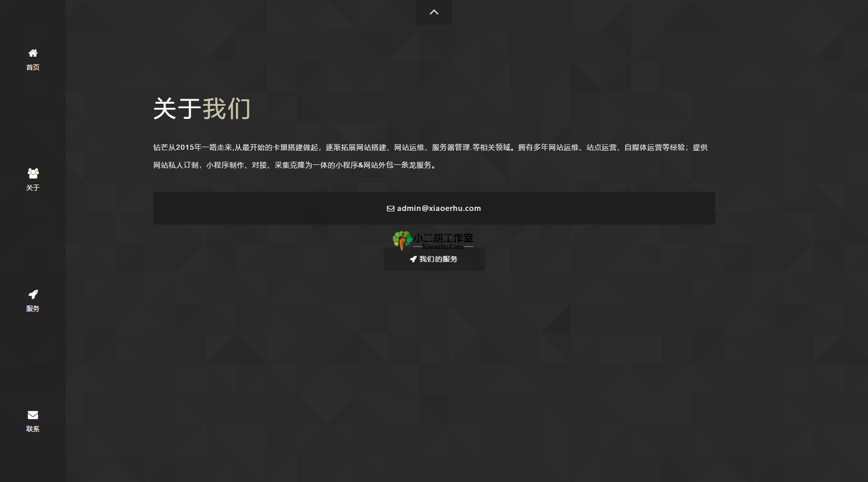Click the people group icon for 关于
This screenshot has height=482, width=868.
tap(33, 173)
